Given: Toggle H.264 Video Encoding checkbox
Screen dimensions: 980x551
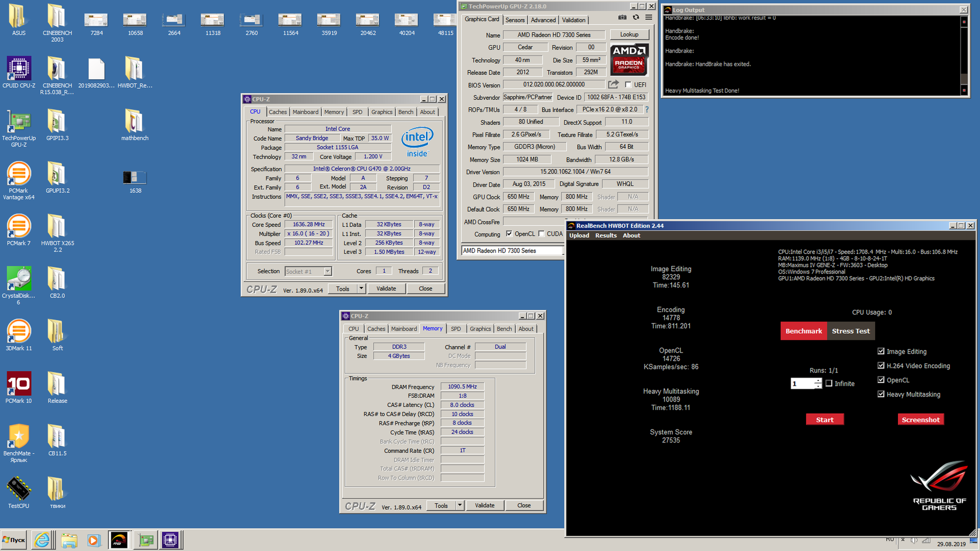Looking at the screenshot, I should click(x=881, y=366).
